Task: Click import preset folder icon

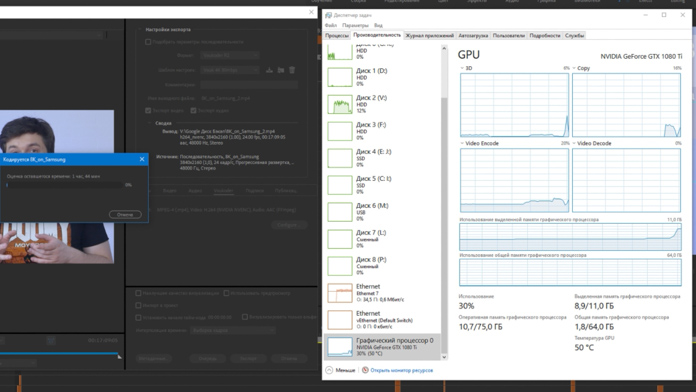Action: pos(281,70)
